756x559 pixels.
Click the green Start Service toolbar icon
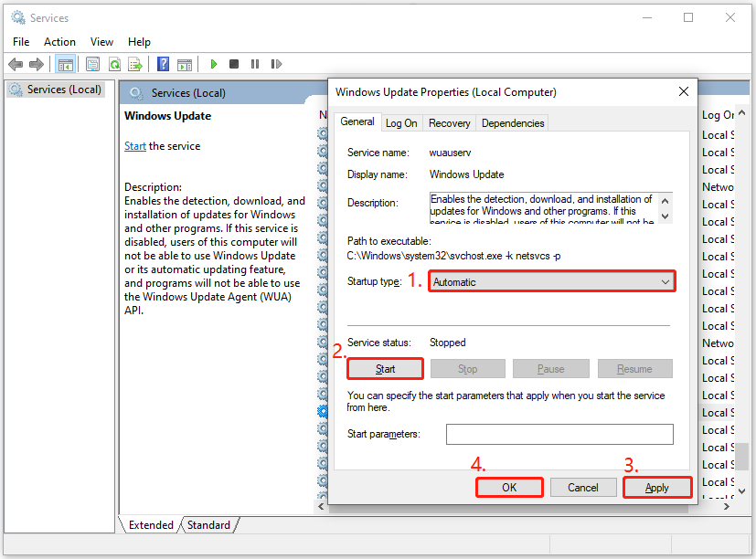click(214, 64)
